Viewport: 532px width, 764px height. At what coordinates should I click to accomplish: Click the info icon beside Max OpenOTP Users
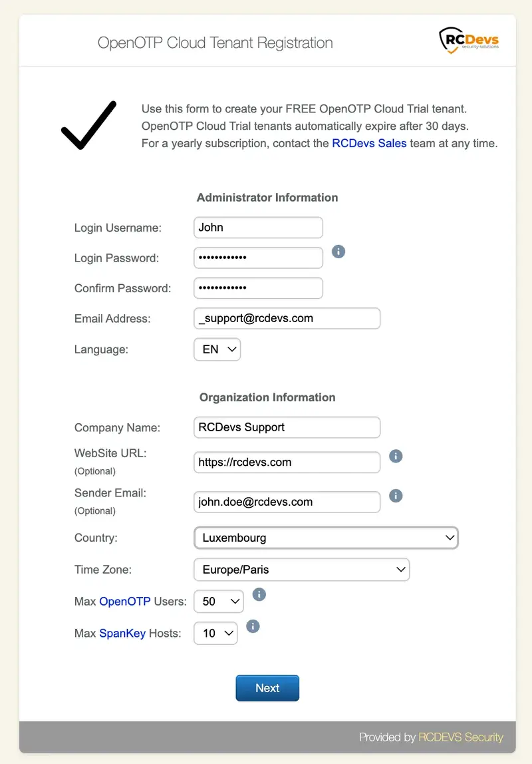[259, 594]
